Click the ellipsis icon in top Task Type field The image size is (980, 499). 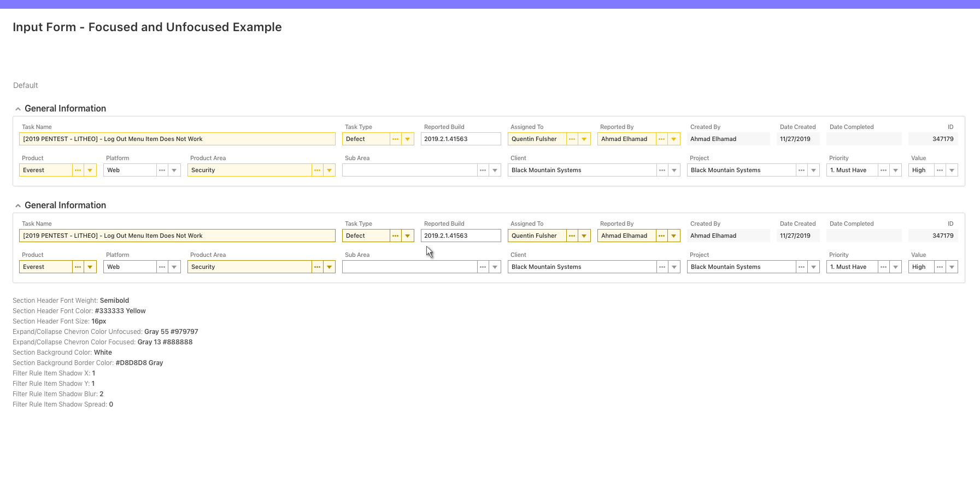tap(395, 139)
